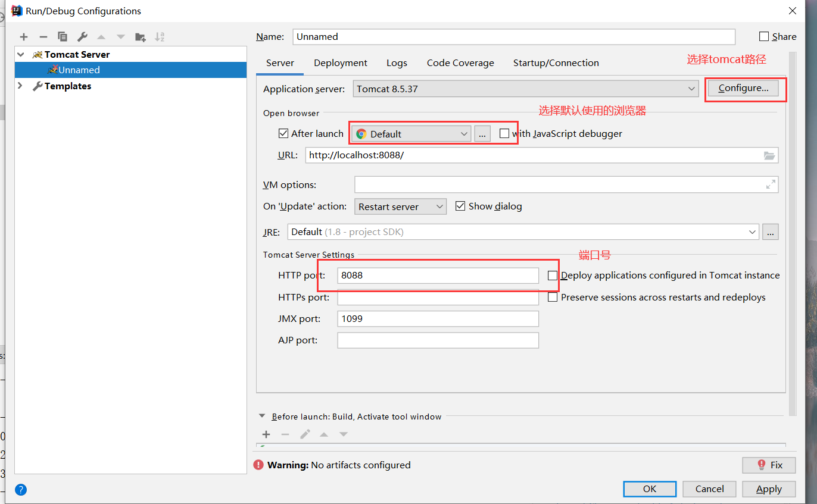Click the Fix button
Screen dimensions: 817x504
[769, 465]
